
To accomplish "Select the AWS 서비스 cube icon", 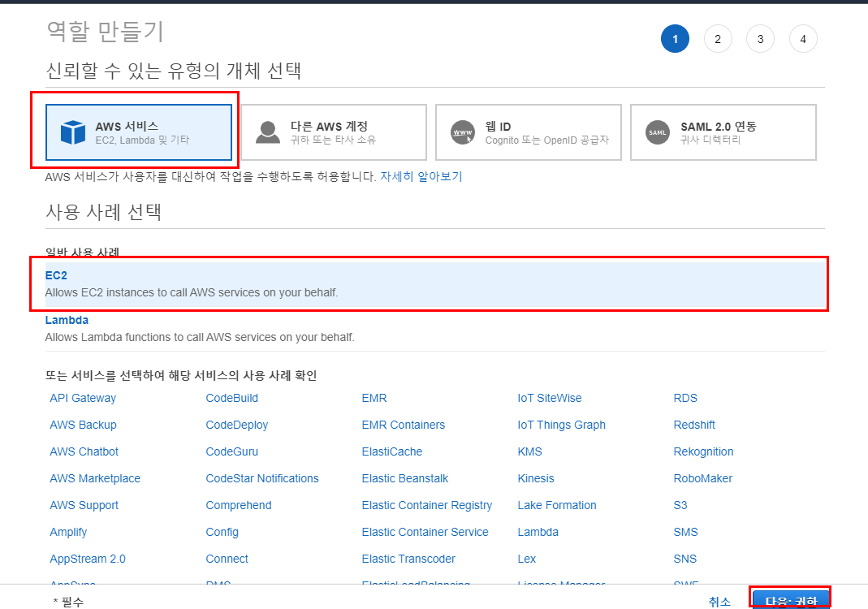I will [72, 132].
